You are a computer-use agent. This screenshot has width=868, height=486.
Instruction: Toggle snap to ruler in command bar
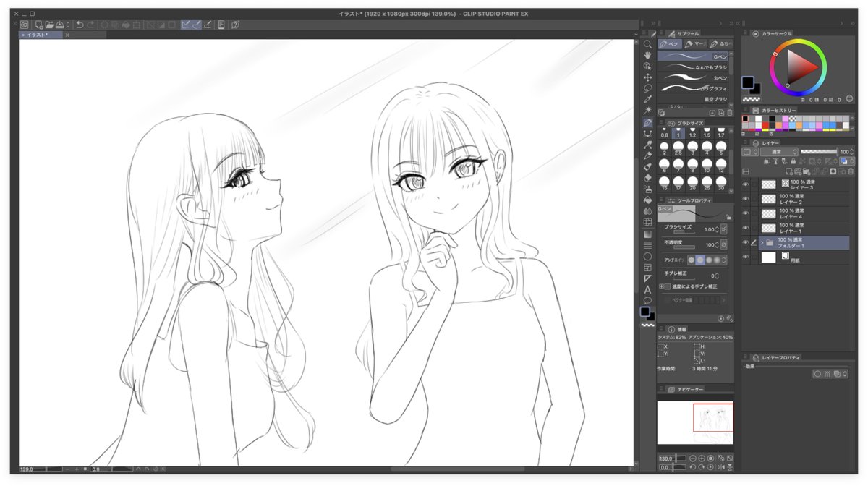click(x=186, y=25)
